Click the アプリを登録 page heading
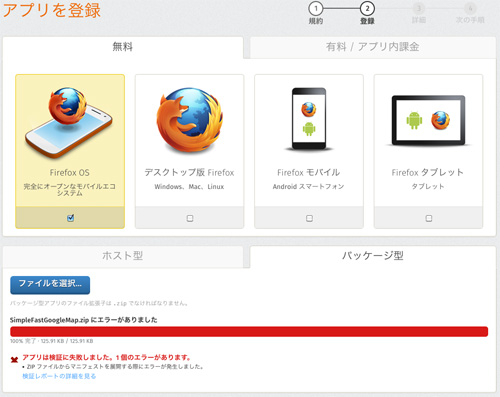 point(51,10)
